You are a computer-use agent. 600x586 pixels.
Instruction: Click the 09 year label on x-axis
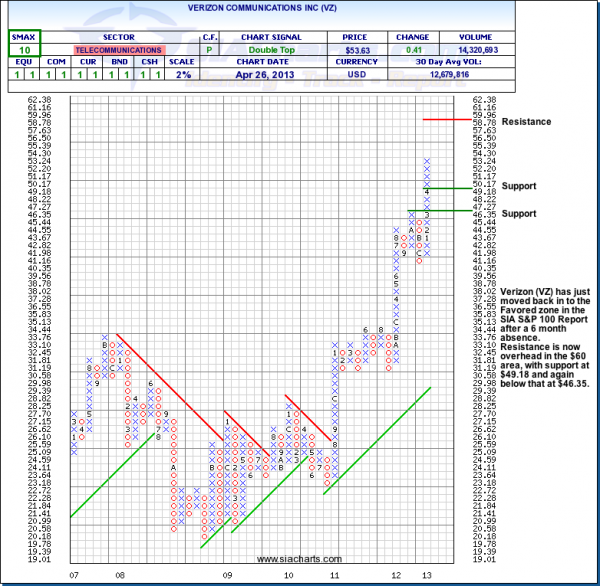click(228, 575)
